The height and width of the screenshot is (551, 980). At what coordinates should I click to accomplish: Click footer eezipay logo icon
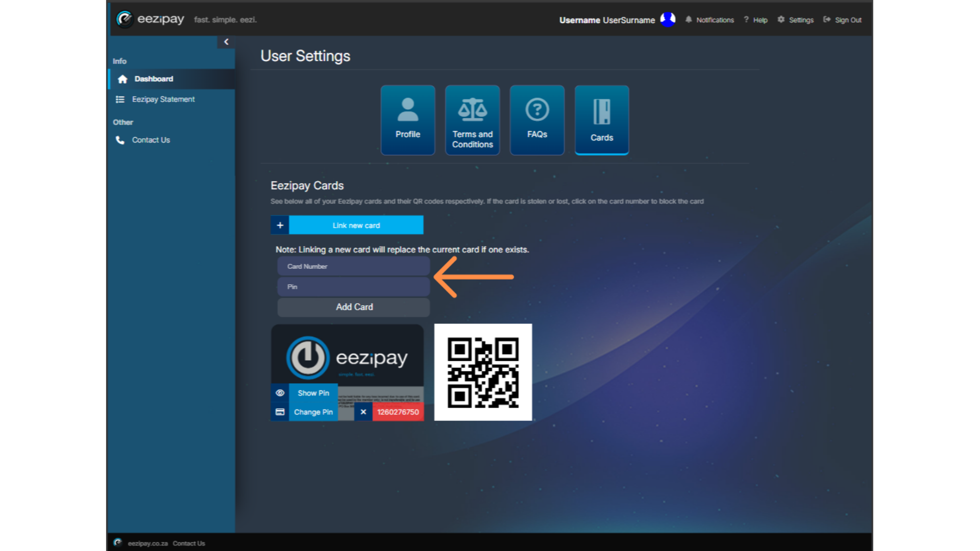pos(117,542)
